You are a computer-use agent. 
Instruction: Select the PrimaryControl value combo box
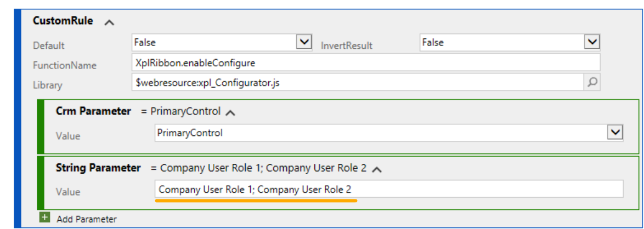click(x=389, y=133)
